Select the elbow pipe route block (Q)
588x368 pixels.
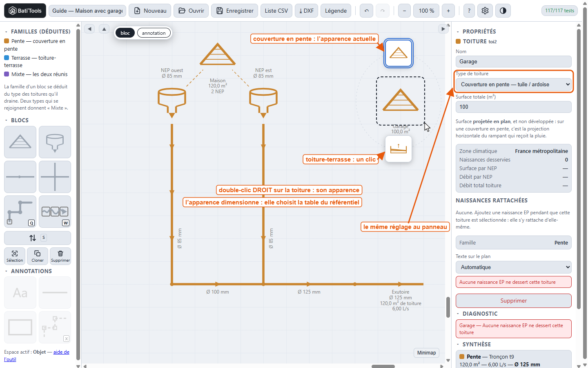click(x=20, y=211)
